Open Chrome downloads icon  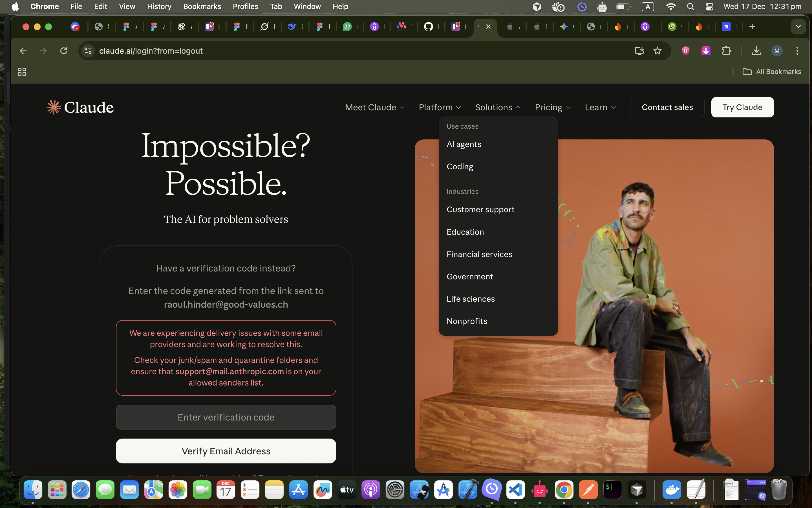click(756, 51)
